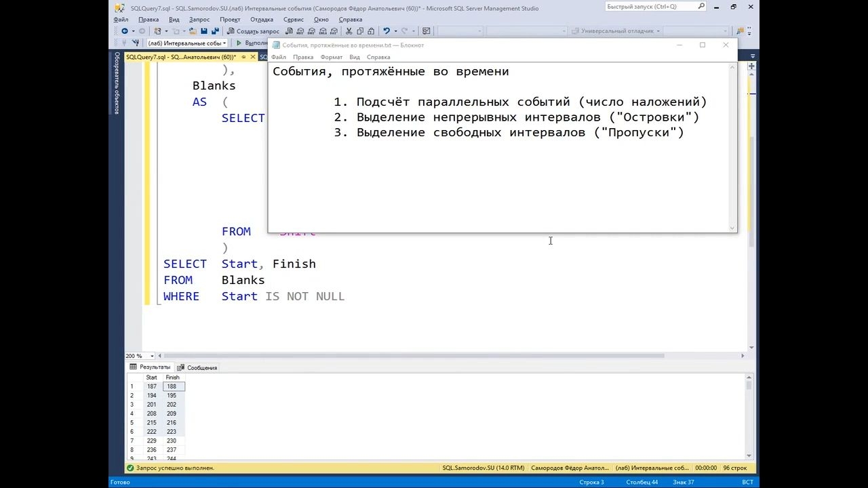Click the pin icon on SQLQuery7.sql tab
This screenshot has height=488, width=868.
[x=243, y=58]
